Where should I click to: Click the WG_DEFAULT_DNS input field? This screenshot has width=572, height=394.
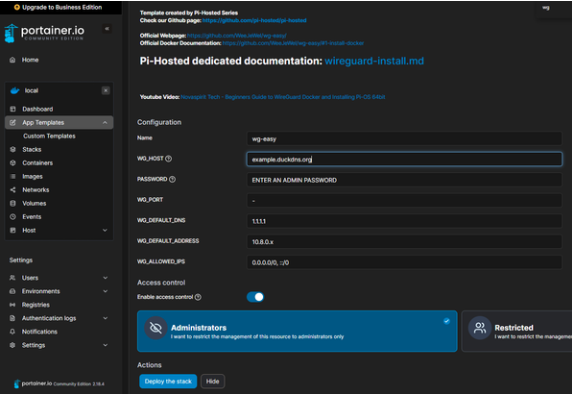click(x=404, y=221)
